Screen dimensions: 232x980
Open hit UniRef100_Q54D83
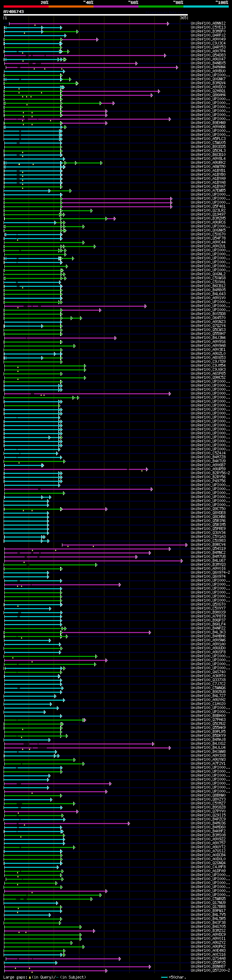click(208, 56)
